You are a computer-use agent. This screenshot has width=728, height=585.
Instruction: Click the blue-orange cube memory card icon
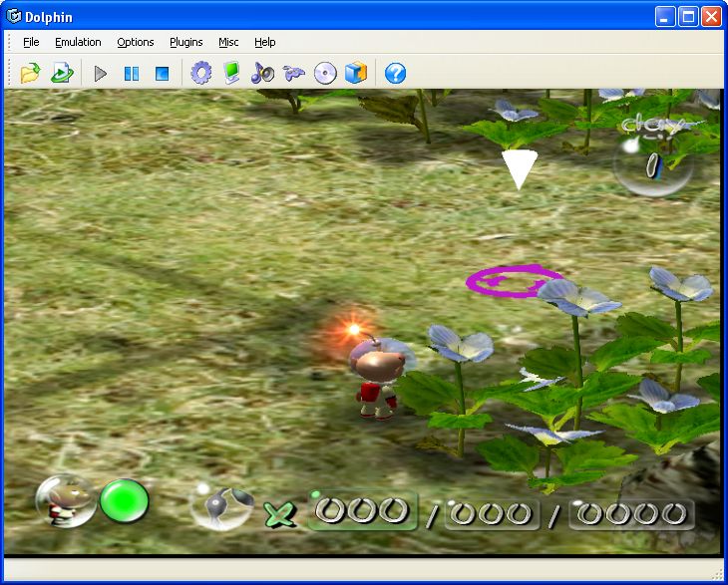(356, 74)
